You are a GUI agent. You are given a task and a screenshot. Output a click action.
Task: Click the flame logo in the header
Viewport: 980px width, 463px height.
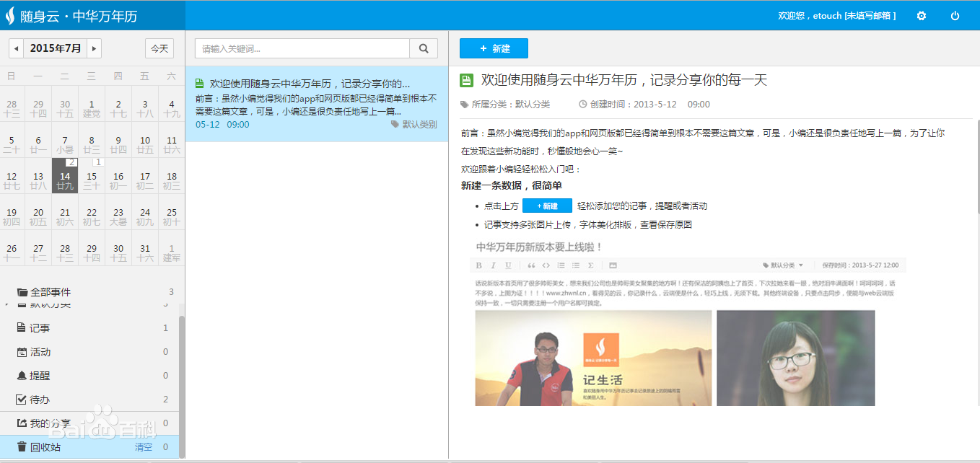click(9, 15)
